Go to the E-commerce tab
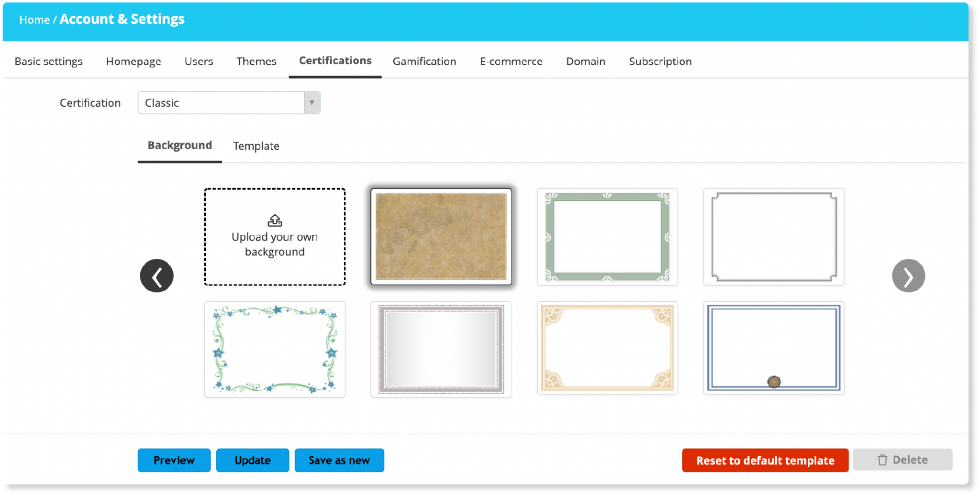Image resolution: width=980 pixels, height=496 pixels. click(511, 61)
